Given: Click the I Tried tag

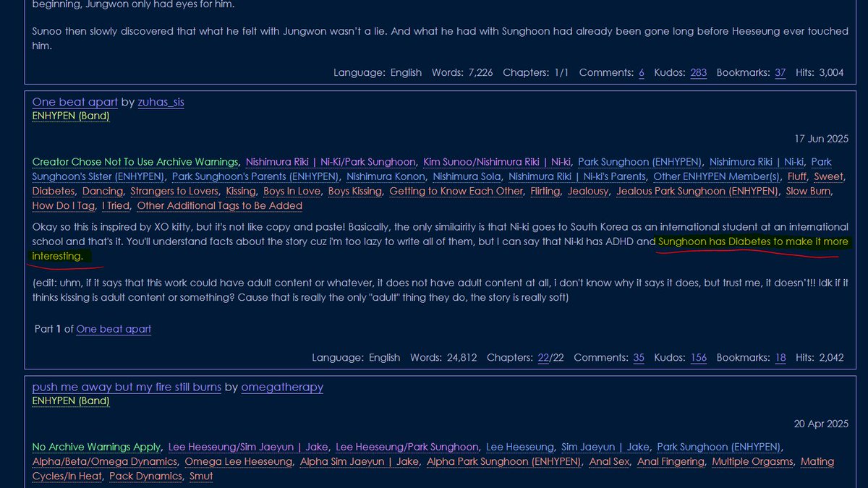Looking at the screenshot, I should [x=115, y=205].
